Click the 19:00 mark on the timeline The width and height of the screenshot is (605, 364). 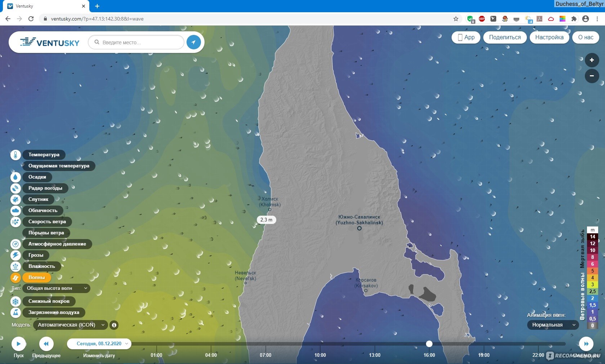(484, 355)
